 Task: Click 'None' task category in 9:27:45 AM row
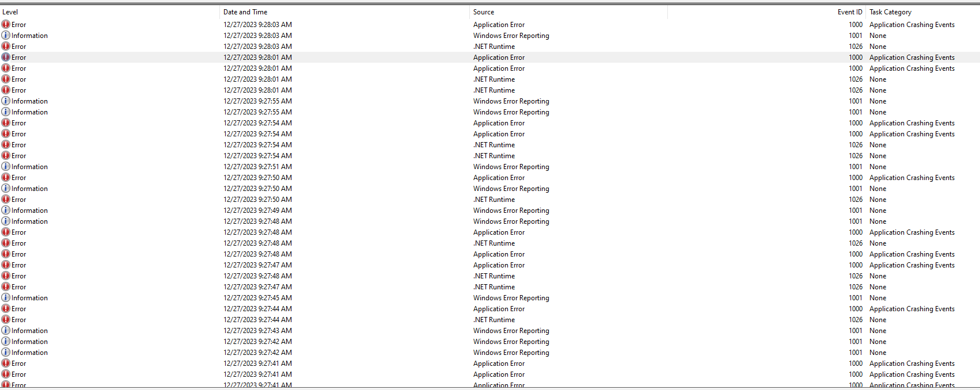(878, 298)
